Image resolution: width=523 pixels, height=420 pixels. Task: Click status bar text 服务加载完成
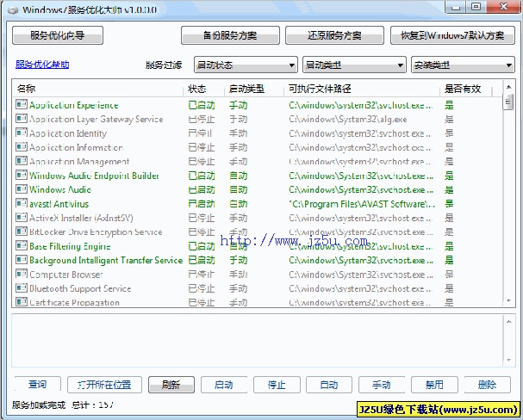pos(39,405)
